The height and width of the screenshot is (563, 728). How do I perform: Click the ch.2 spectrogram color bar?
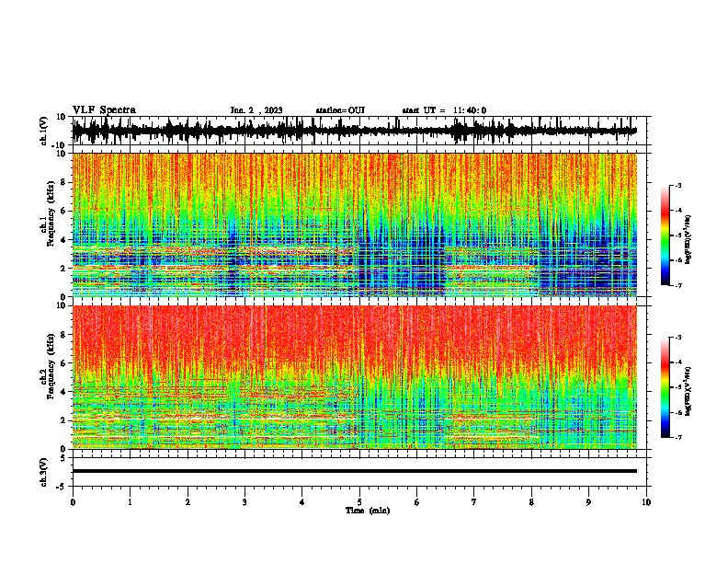tap(665, 387)
